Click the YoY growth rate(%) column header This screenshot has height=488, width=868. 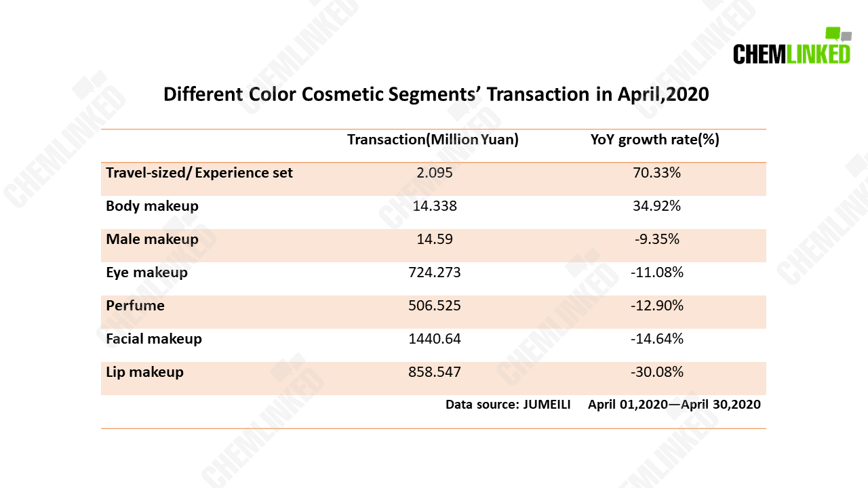654,140
